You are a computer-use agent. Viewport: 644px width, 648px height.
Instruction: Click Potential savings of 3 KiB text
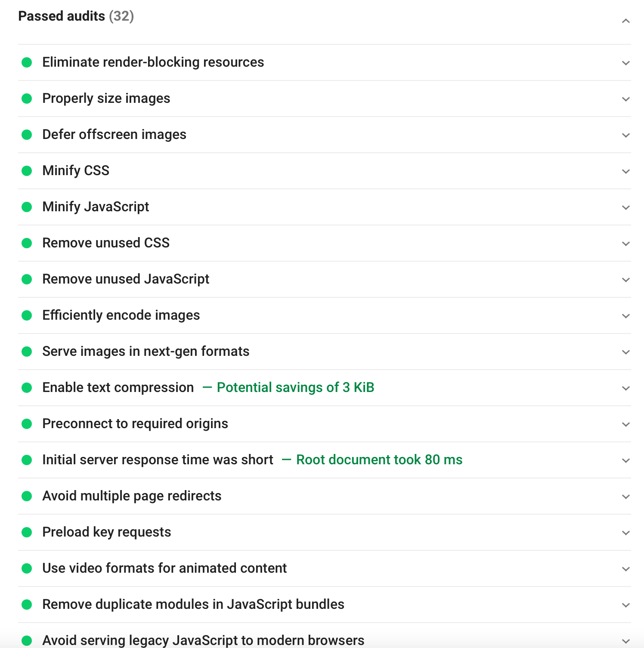pyautogui.click(x=295, y=388)
